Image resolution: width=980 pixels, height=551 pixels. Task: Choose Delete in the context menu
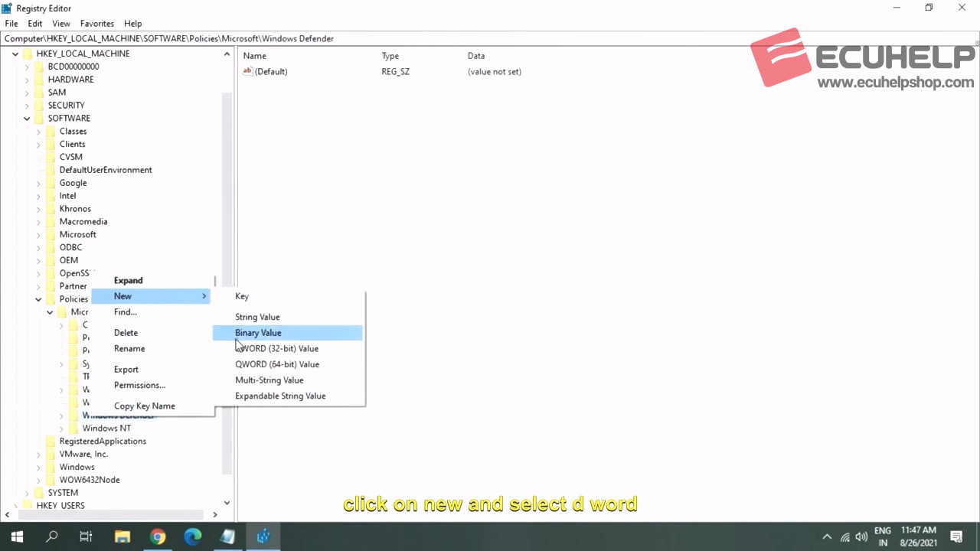click(152, 333)
